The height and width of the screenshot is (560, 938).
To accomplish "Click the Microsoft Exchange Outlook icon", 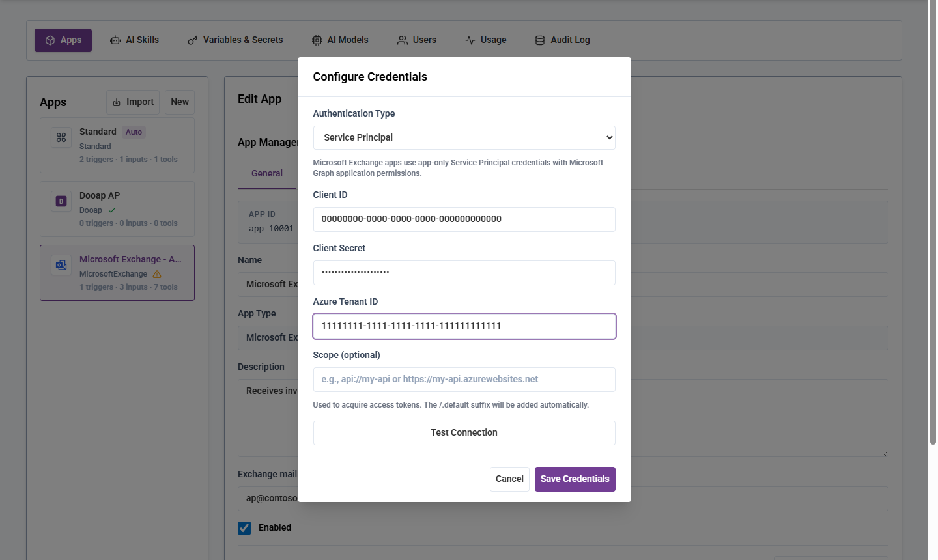I will [x=61, y=265].
